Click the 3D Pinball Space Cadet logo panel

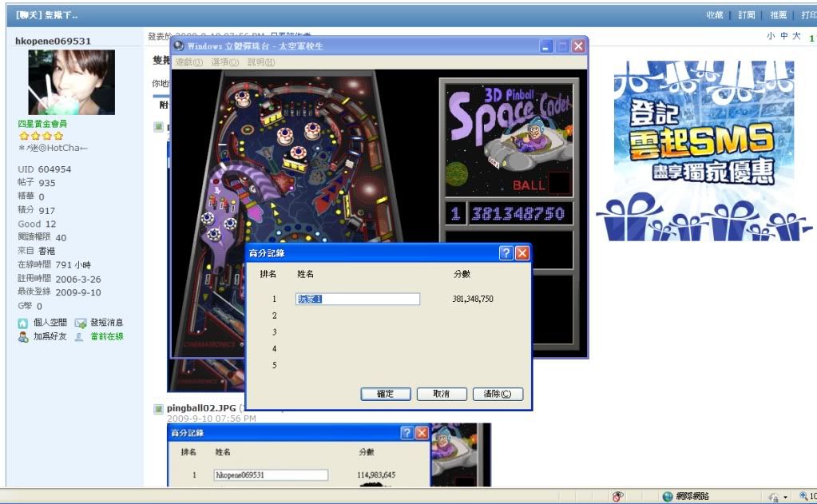tap(509, 141)
